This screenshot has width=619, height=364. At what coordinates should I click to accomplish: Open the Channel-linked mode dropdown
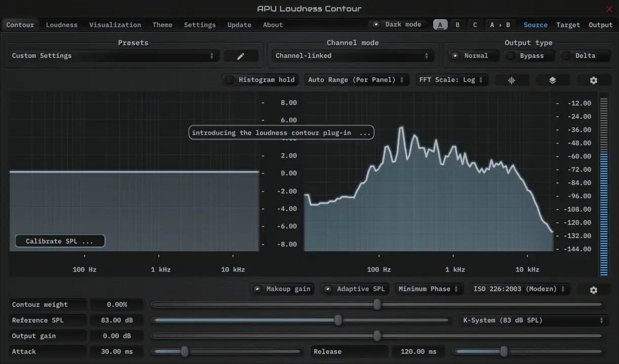point(352,56)
